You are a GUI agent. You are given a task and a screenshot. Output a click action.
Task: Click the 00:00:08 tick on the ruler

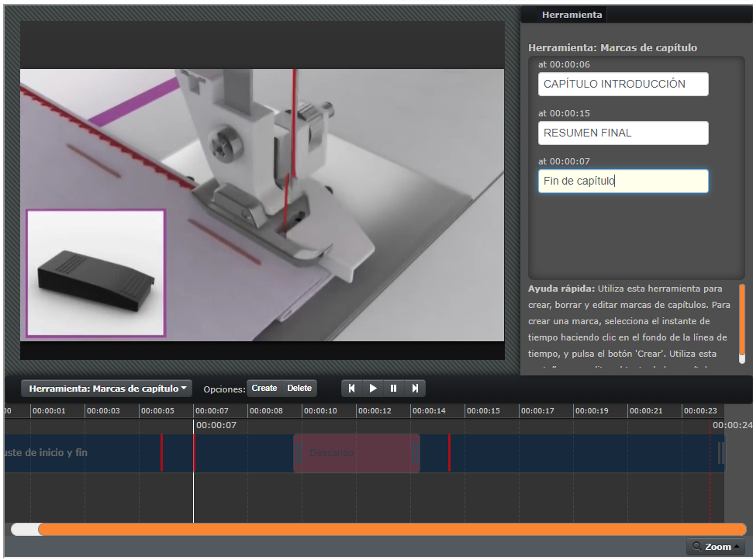265,411
